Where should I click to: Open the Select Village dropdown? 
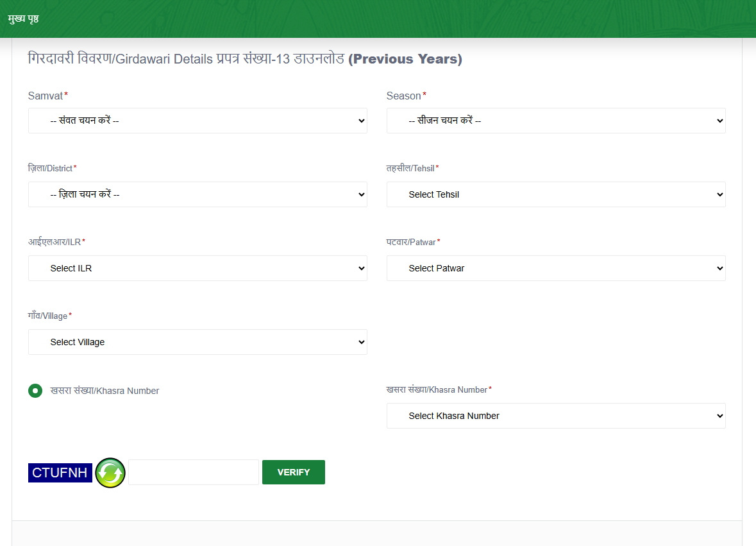(x=197, y=342)
